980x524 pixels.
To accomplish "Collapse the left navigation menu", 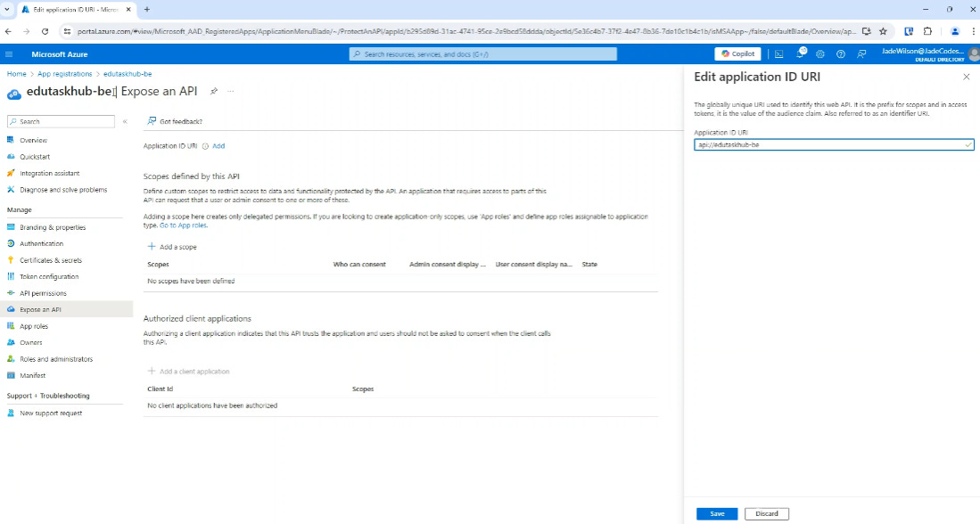I will 125,122.
